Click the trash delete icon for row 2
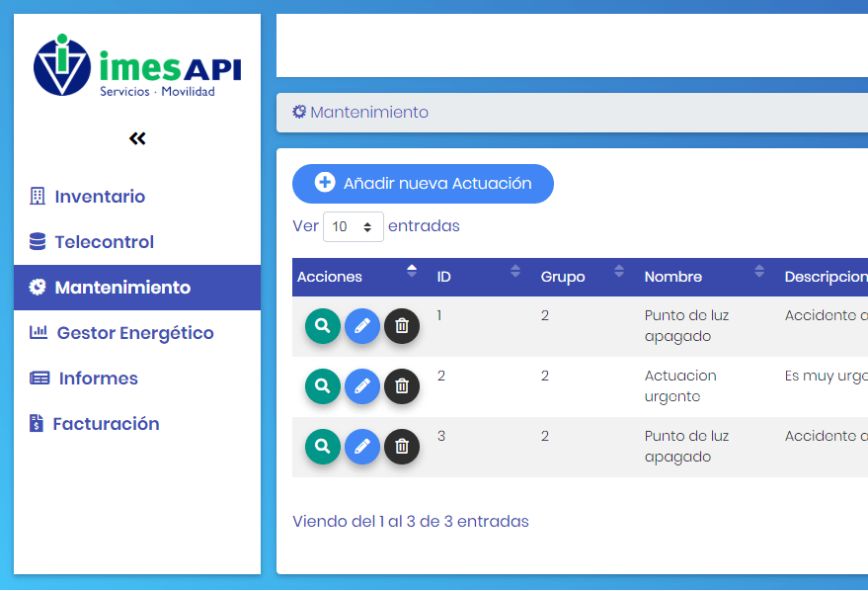Viewport: 868px width, 591px height. click(x=402, y=386)
